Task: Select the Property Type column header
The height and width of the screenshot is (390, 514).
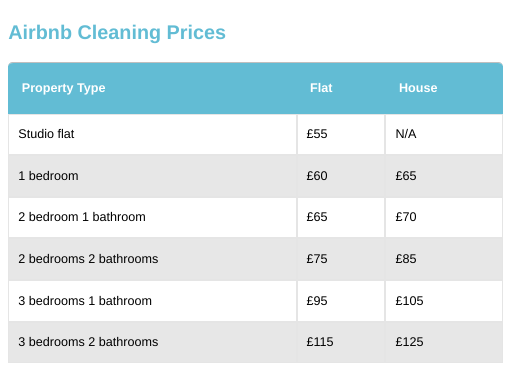Action: pyautogui.click(x=63, y=88)
